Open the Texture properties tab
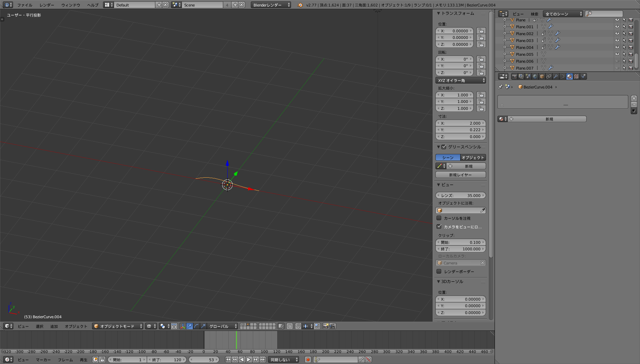 pos(576,76)
